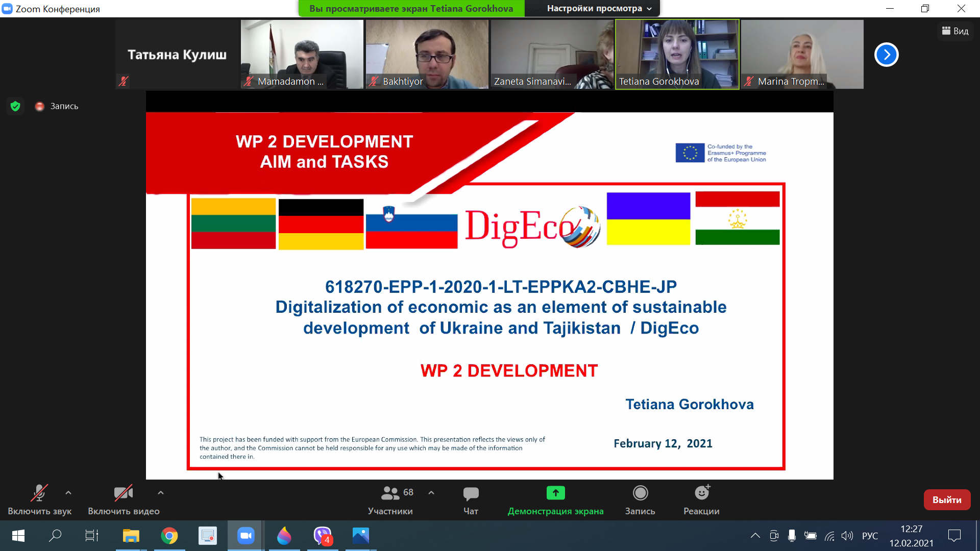
Task: Open Google Chrome from taskbar
Action: pos(169,536)
